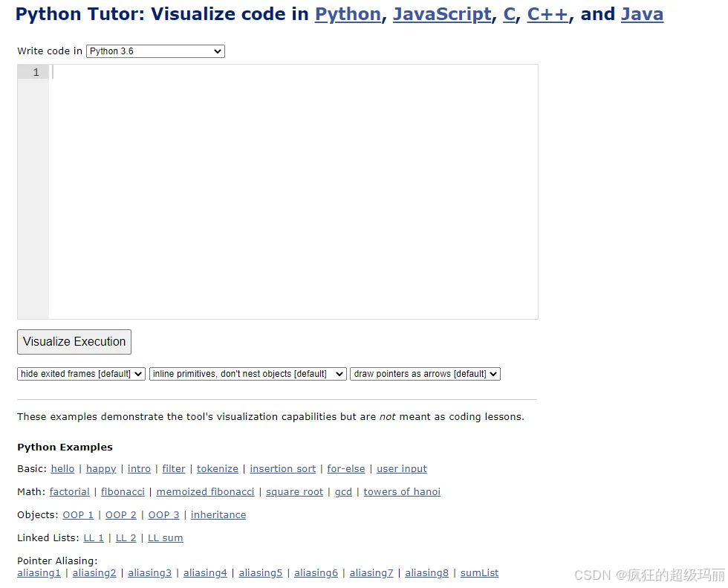
Task: Click the Visualize Execution button
Action: (74, 342)
